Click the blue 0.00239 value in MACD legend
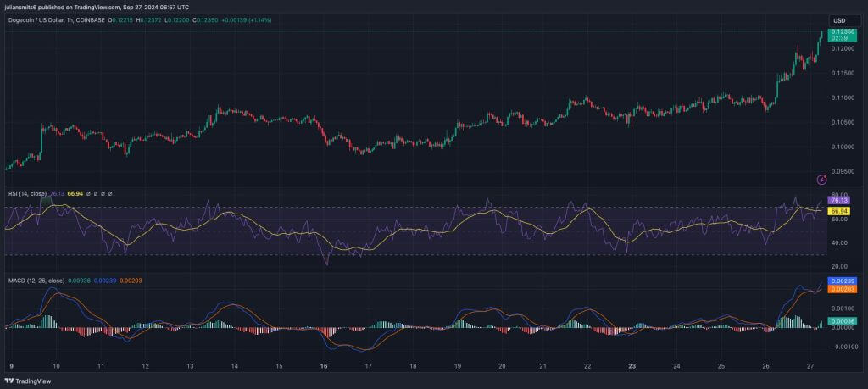868x389 pixels. point(105,281)
